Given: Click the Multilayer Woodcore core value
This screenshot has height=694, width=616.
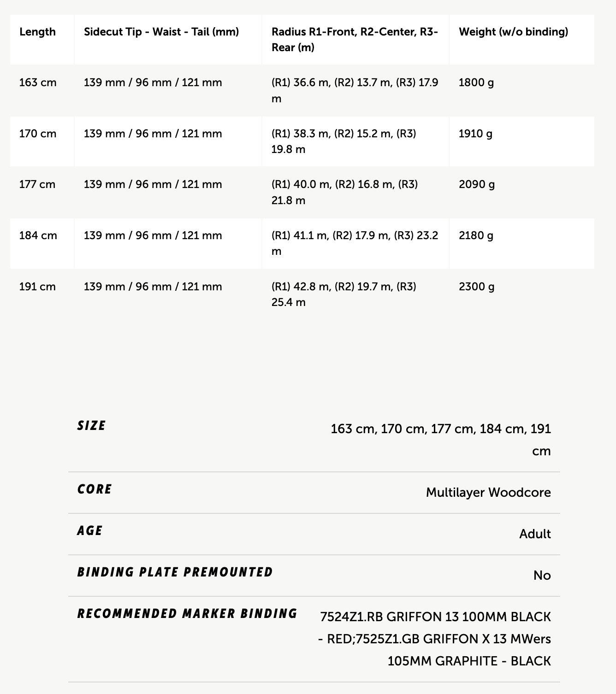Looking at the screenshot, I should coord(488,492).
